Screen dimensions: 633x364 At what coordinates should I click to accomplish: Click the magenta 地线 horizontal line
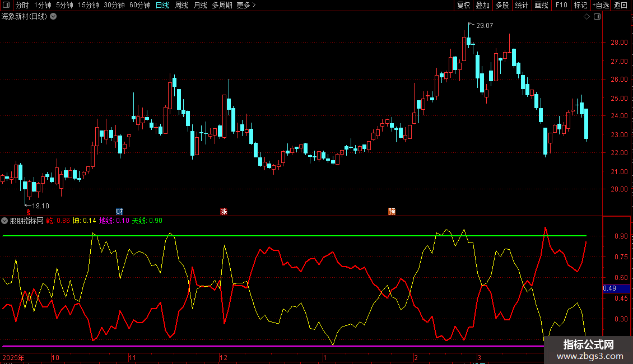273,346
